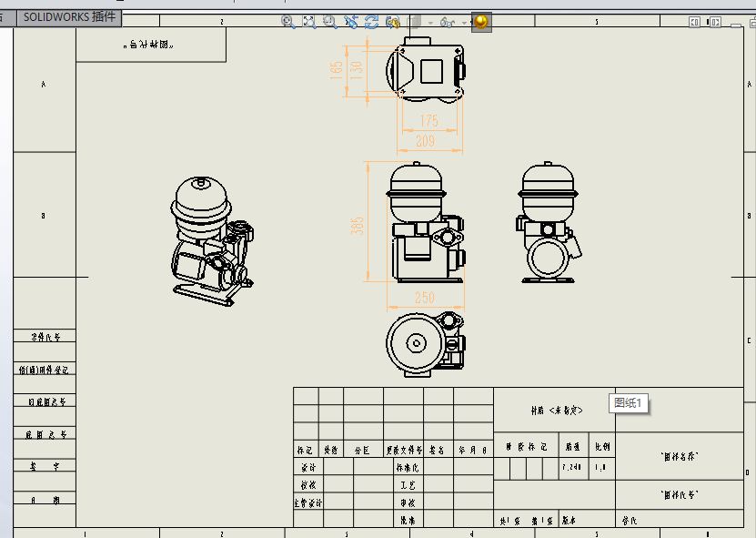Screen dimensions: 756x538
Task: Select the '130' dimension value
Action: coord(356,70)
